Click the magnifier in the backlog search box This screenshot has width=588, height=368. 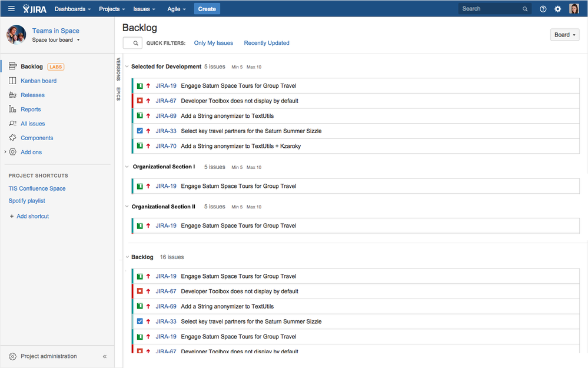pyautogui.click(x=136, y=43)
